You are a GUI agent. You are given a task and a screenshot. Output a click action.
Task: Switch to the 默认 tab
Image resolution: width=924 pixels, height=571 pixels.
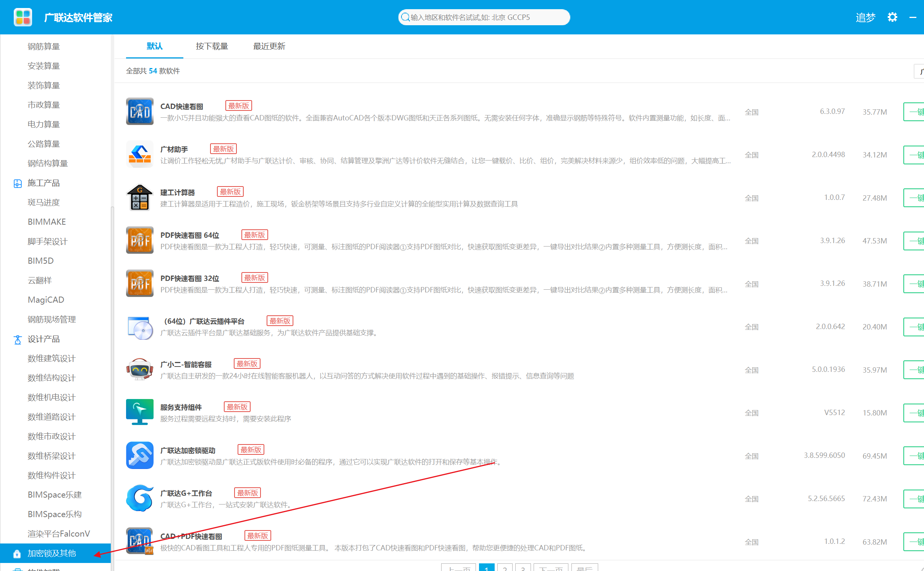155,46
